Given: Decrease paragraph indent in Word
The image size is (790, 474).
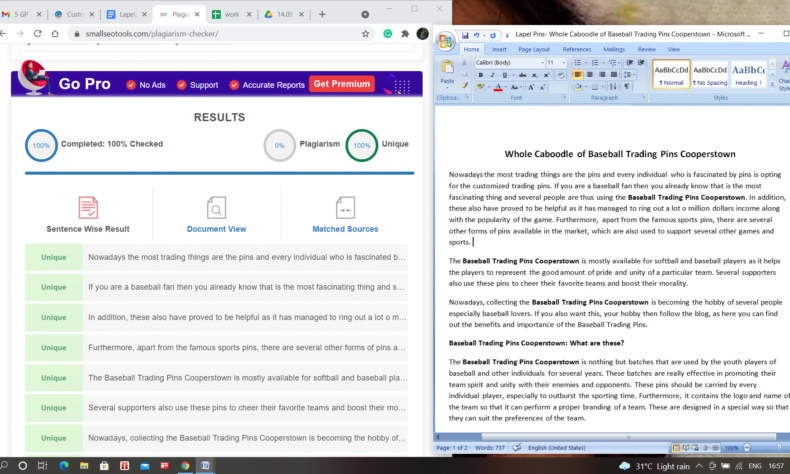Looking at the screenshot, I should (629, 62).
